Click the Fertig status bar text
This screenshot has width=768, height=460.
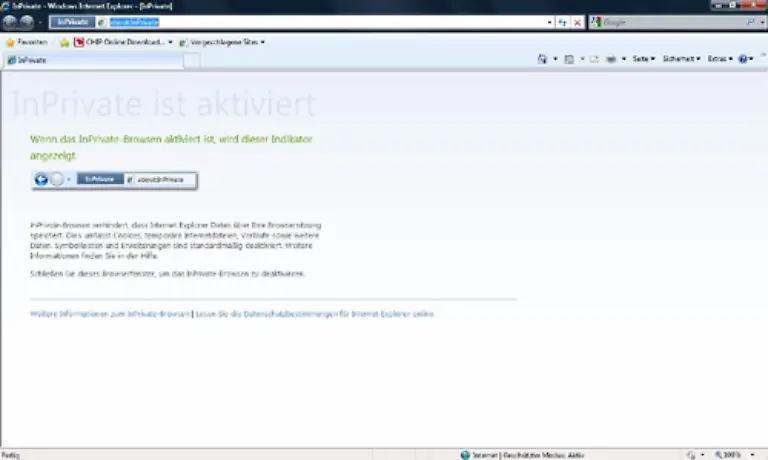(x=11, y=455)
